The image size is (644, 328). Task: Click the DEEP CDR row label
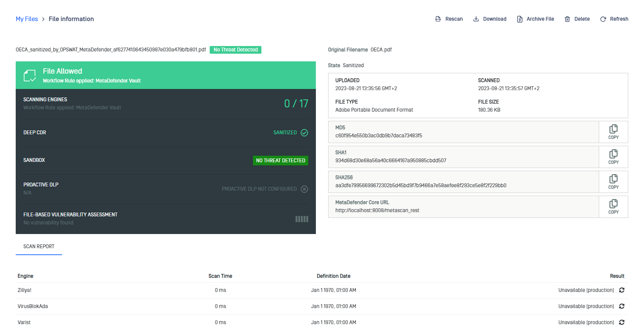tap(34, 133)
